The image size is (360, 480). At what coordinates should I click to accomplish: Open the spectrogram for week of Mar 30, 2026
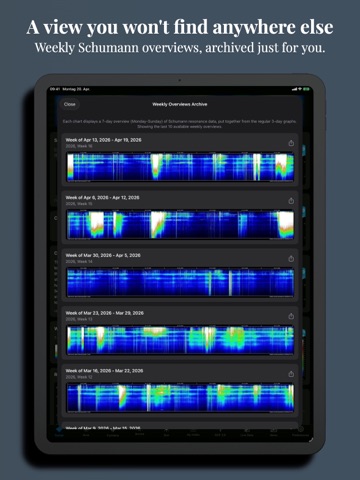tap(180, 282)
